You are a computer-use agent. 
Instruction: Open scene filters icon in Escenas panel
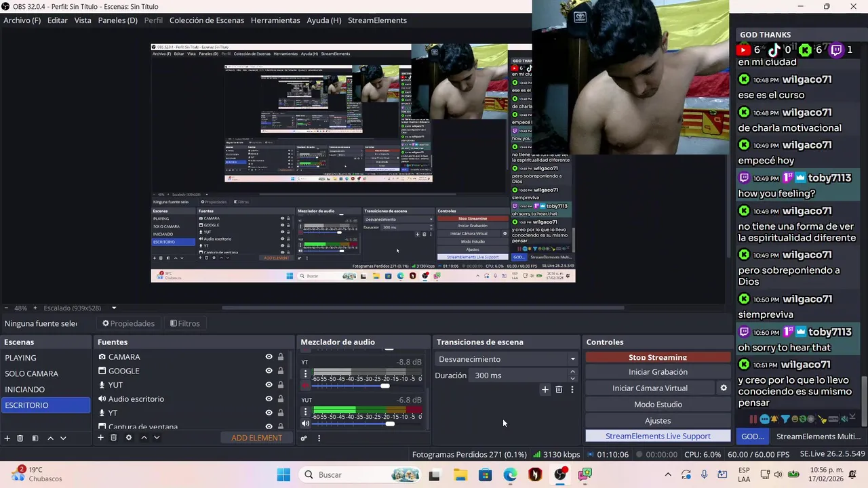click(x=35, y=439)
